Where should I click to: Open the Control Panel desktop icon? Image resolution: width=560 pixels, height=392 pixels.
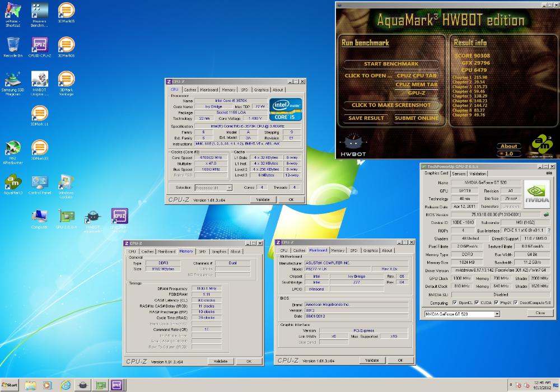(39, 184)
